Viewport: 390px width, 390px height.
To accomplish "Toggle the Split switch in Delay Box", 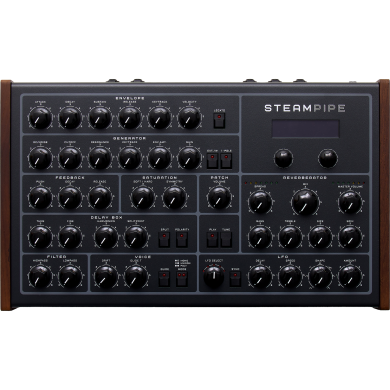I will pos(164,240).
